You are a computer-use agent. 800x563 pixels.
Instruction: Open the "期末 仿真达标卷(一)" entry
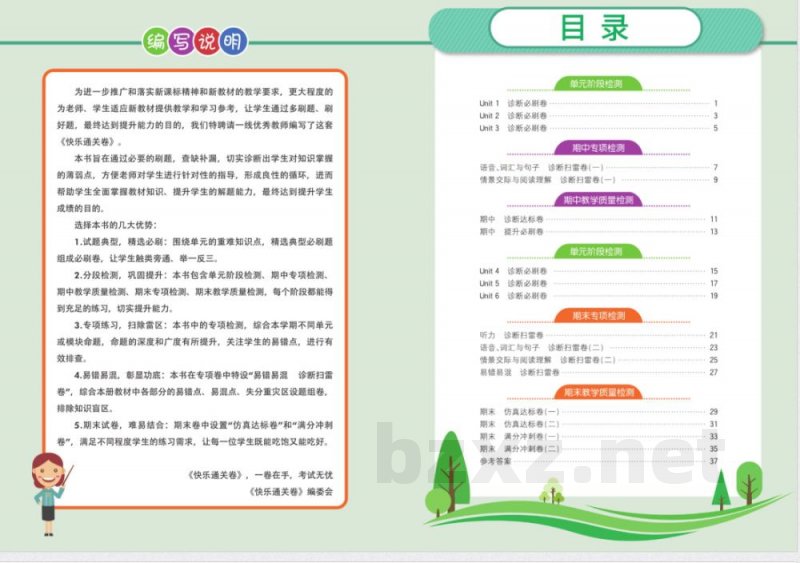coord(598,411)
